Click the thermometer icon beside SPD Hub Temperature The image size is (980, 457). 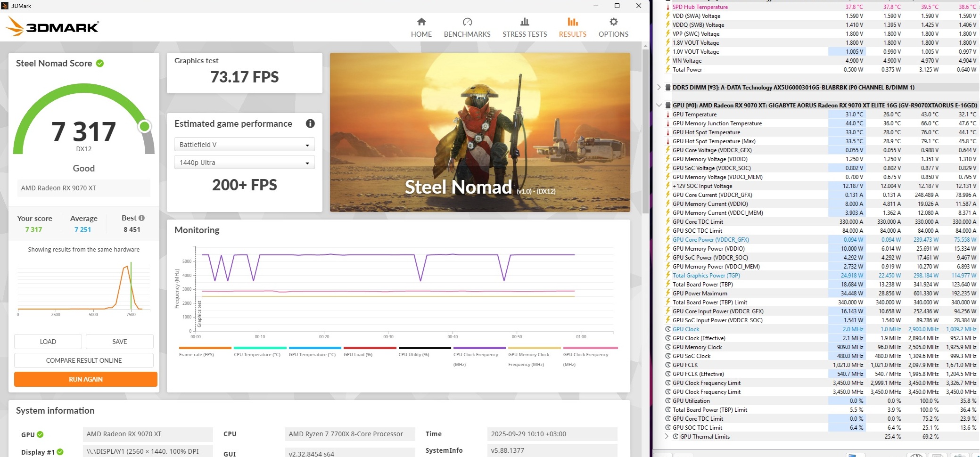point(667,7)
